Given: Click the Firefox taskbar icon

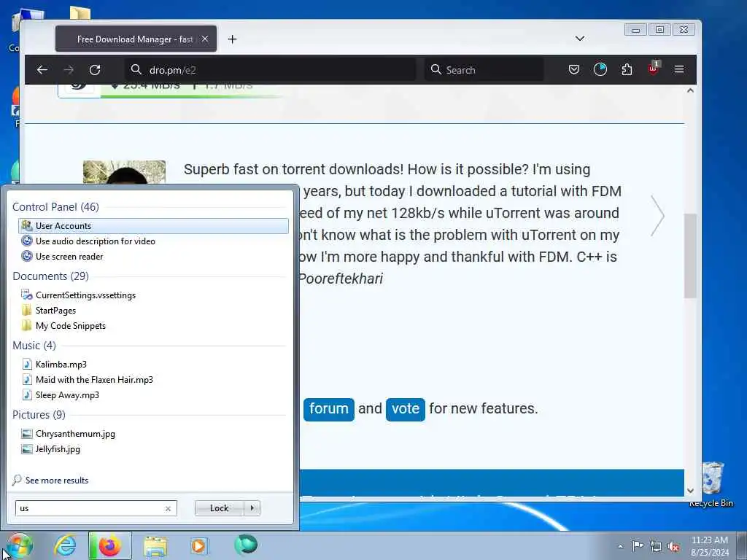Looking at the screenshot, I should [109, 545].
